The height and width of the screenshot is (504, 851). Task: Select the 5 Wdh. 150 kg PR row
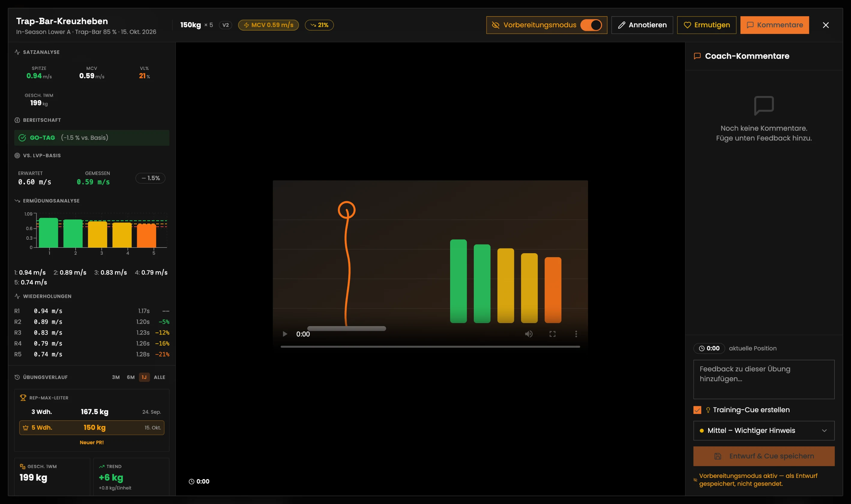pyautogui.click(x=92, y=427)
